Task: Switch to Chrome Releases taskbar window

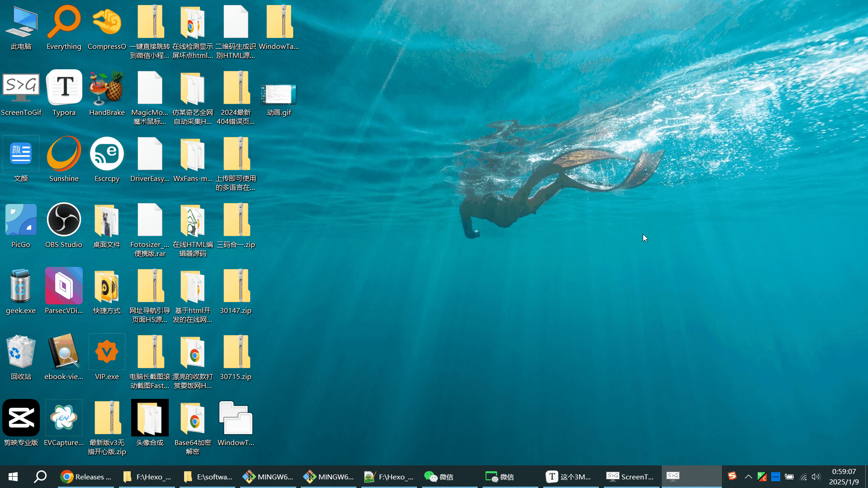Action: click(x=86, y=477)
